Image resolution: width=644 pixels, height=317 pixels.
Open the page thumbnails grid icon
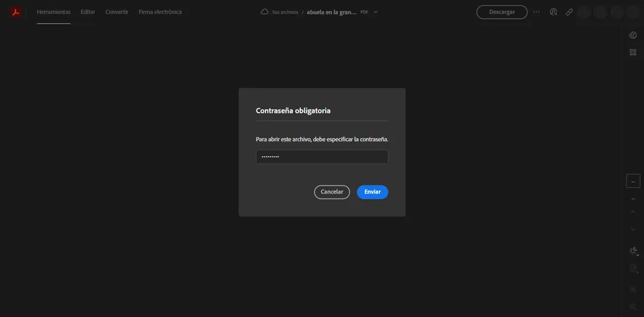[x=633, y=52]
